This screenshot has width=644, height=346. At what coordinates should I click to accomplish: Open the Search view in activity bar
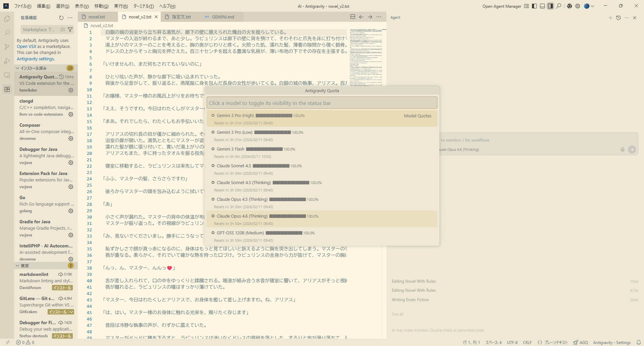tap(7, 33)
